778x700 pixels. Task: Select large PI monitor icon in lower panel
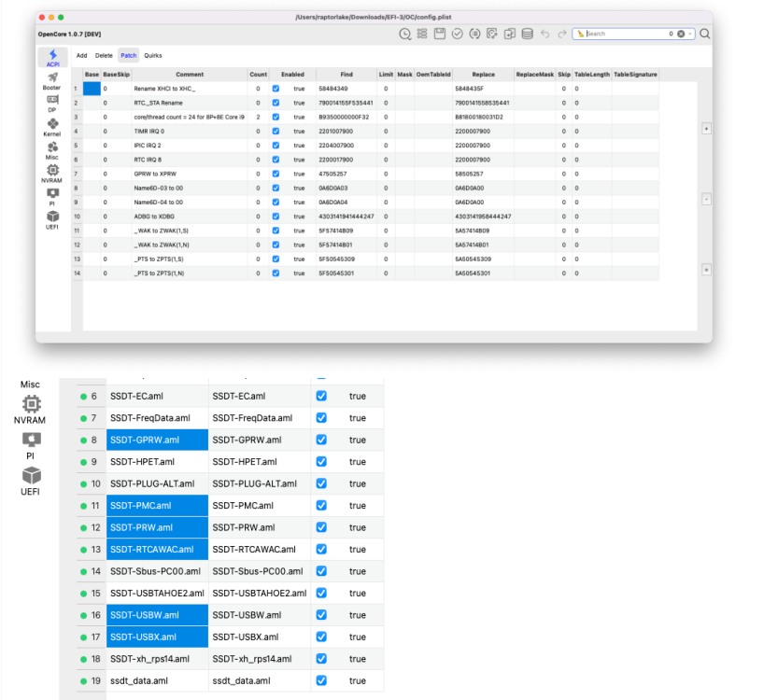(31, 440)
